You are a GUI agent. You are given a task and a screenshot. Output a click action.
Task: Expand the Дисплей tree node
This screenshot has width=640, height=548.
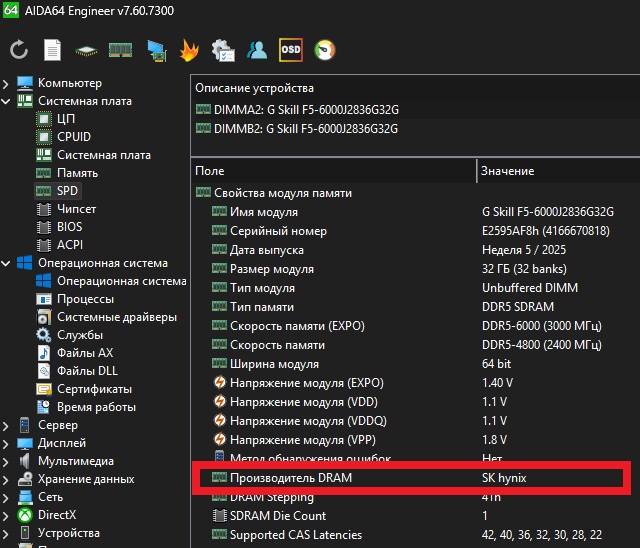click(5, 443)
